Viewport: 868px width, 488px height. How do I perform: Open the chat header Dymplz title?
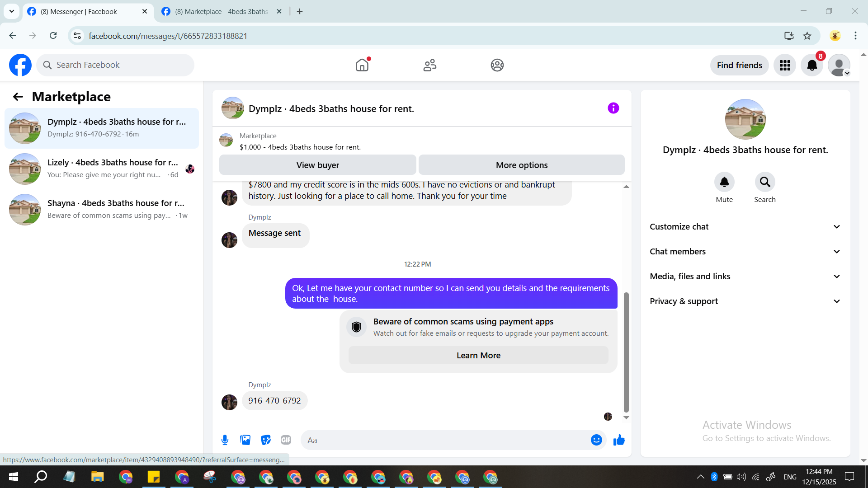pos(331,109)
